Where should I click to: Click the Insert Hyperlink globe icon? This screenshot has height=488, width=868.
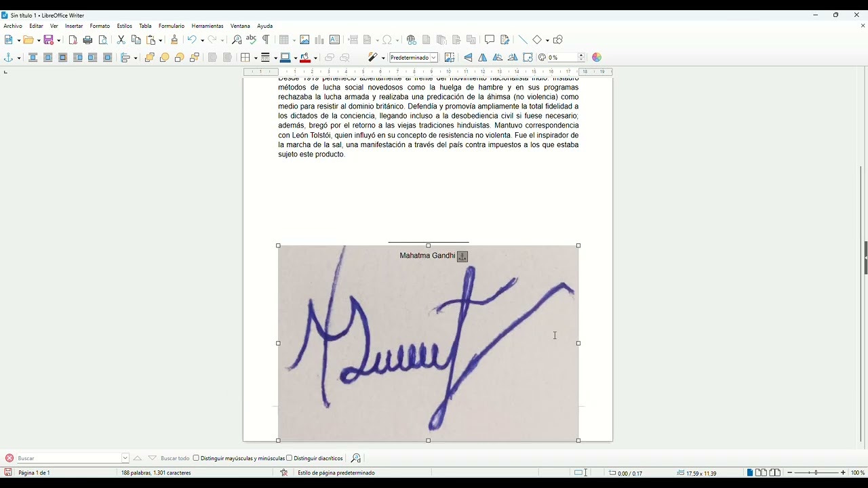[412, 40]
